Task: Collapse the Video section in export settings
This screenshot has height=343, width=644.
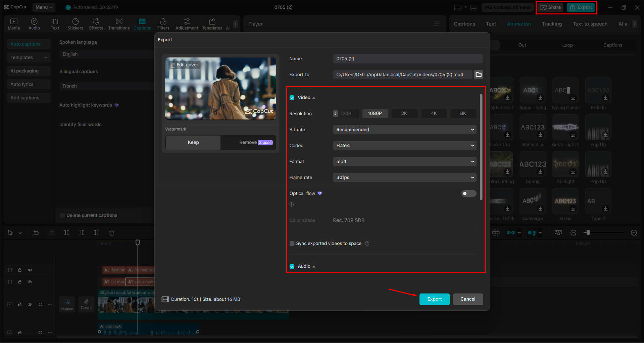Action: [314, 97]
